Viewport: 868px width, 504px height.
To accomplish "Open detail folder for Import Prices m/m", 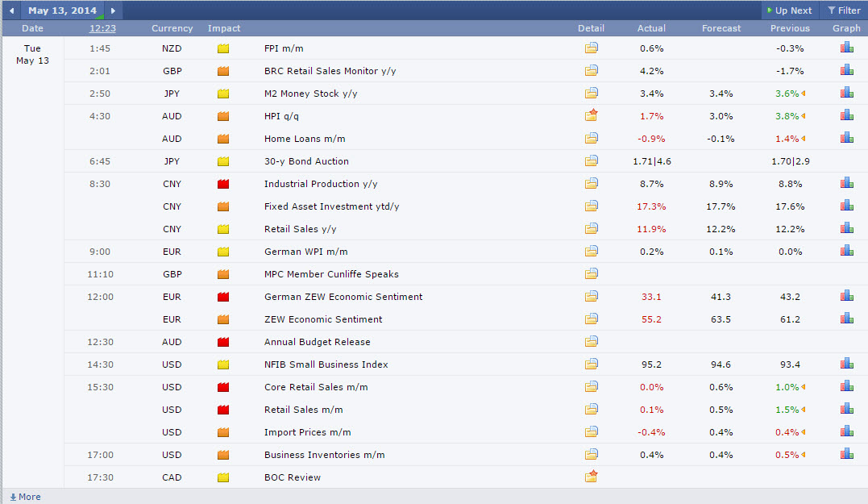I will [592, 431].
